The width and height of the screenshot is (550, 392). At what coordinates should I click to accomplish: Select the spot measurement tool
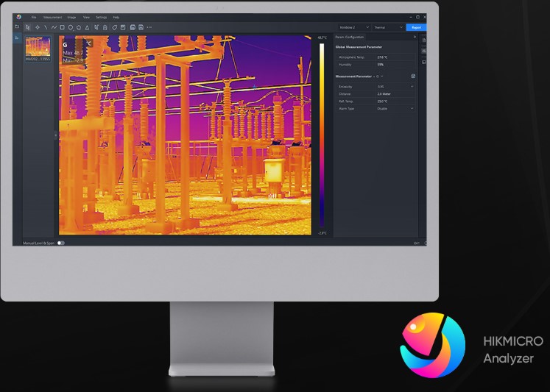[x=37, y=27]
